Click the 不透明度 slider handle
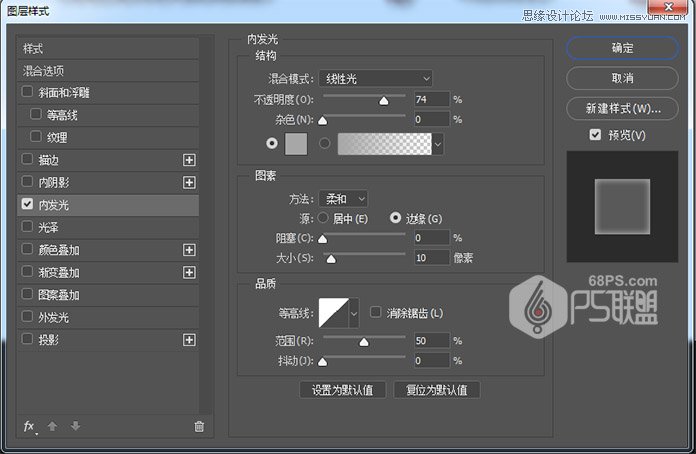 pos(384,101)
